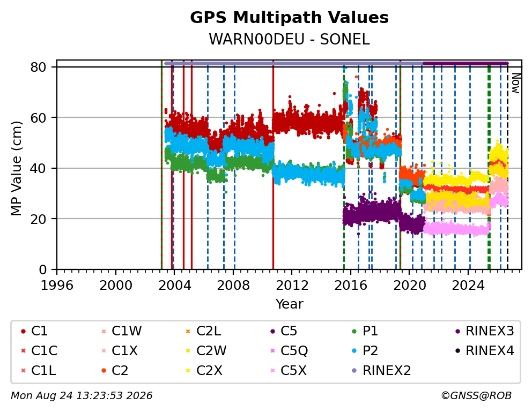Click the C2W yellow cross legend marker

188,351
